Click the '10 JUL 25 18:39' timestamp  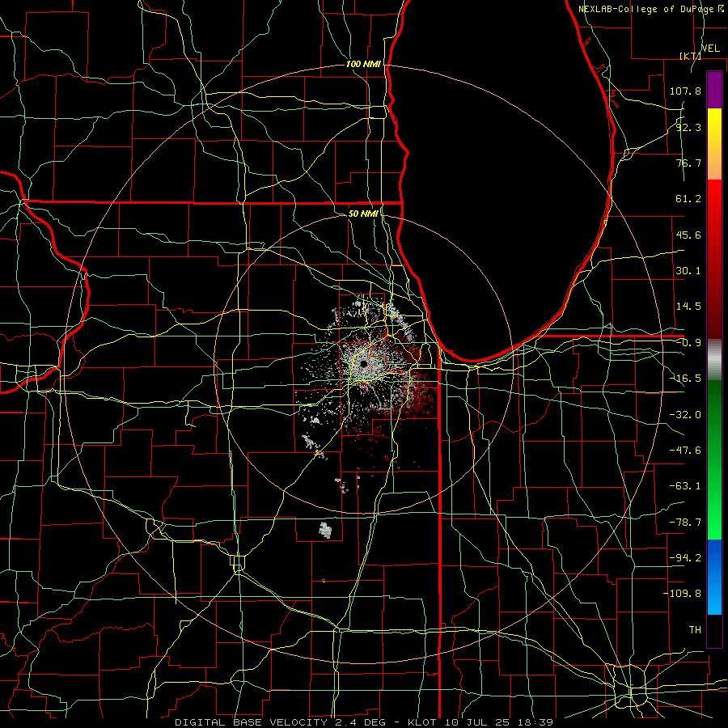(498, 722)
